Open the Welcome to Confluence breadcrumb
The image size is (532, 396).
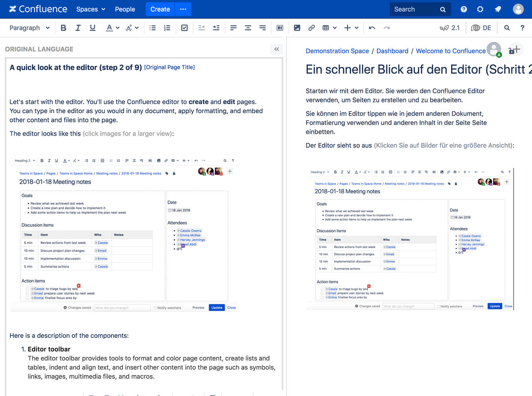click(451, 51)
